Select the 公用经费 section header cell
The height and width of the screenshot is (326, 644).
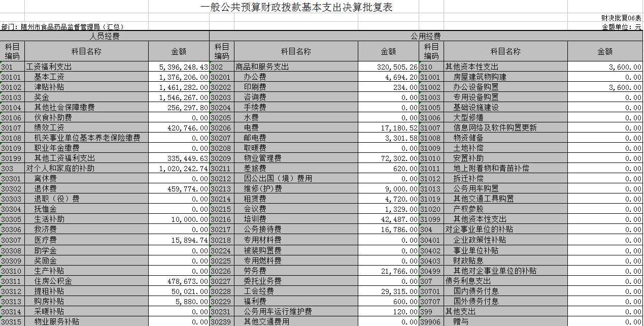(425, 37)
